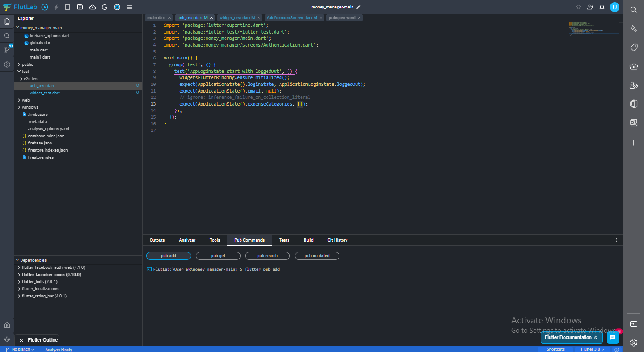Viewport: 644px width, 352px height.
Task: Open the chat bubble with 11 badge
Action: pos(613,338)
